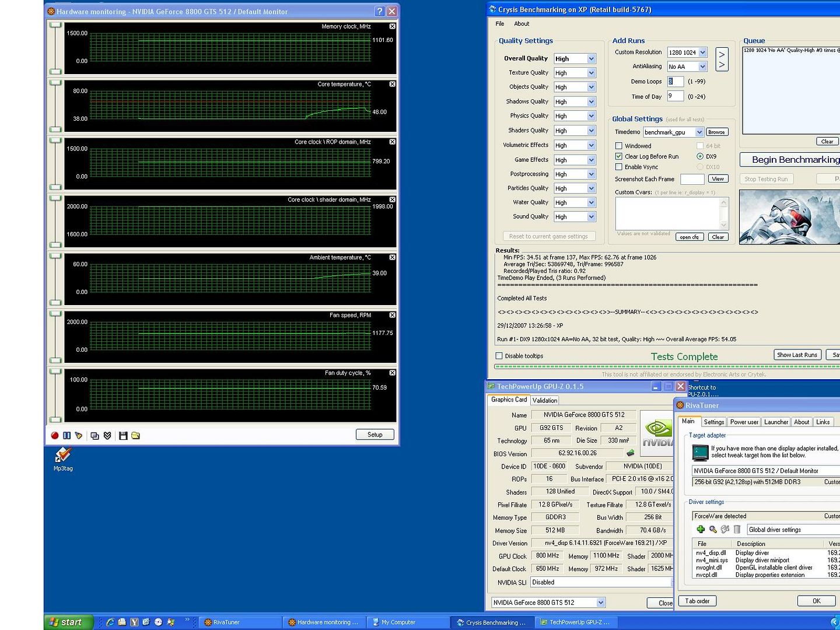This screenshot has height=630, width=840.
Task: Click the trash bin icon in RivaTuner driver settings
Action: pyautogui.click(x=737, y=529)
